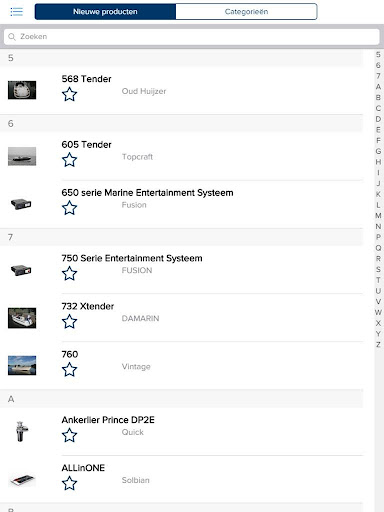Favorite the 650 serie Marine Entertainment Systeem
This screenshot has width=384, height=512.
click(69, 208)
